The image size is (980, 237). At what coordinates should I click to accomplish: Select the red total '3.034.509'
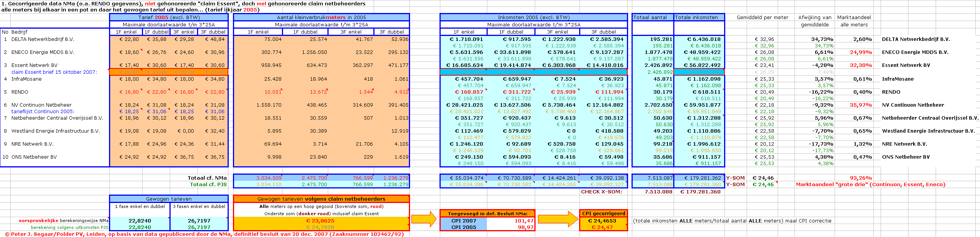pyautogui.click(x=269, y=178)
